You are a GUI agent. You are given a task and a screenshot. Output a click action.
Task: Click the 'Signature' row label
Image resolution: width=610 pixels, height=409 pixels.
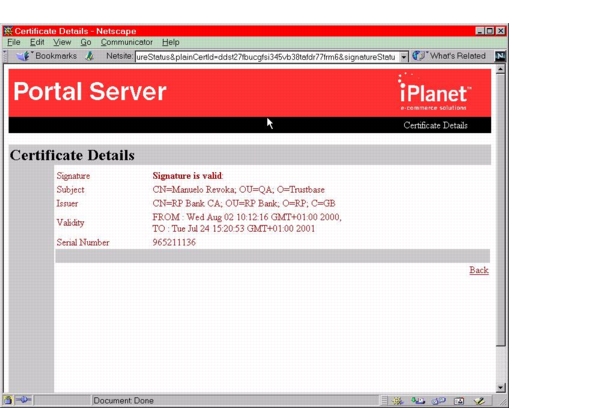[73, 176]
